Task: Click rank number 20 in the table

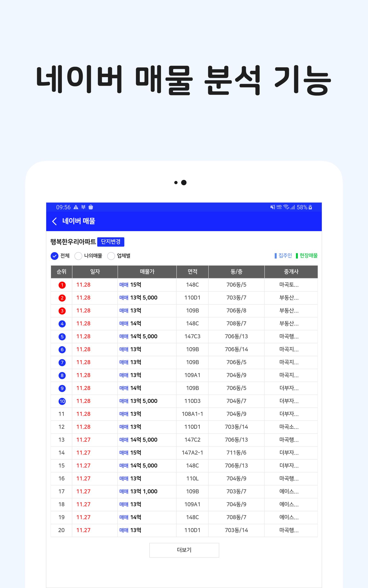Action: (x=62, y=530)
